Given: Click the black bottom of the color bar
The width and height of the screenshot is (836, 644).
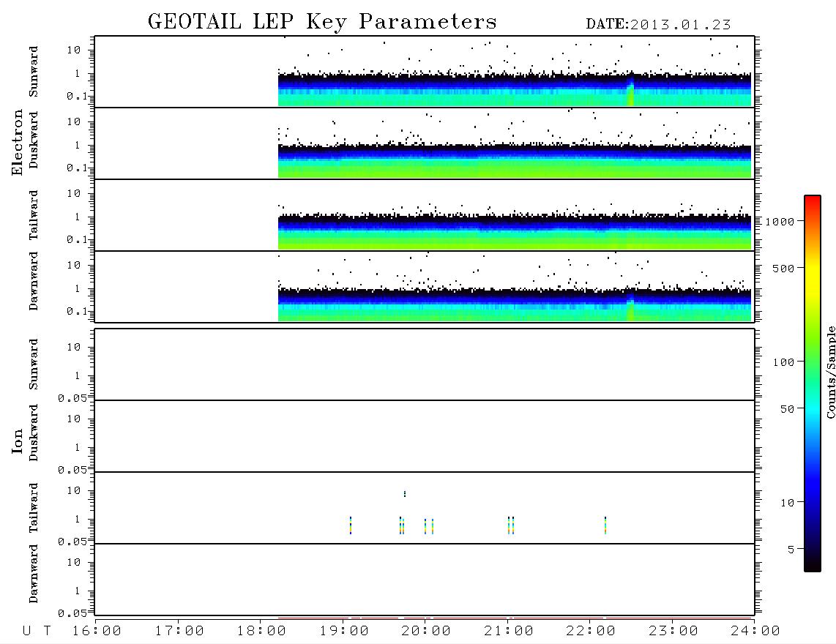Looking at the screenshot, I should tap(813, 563).
